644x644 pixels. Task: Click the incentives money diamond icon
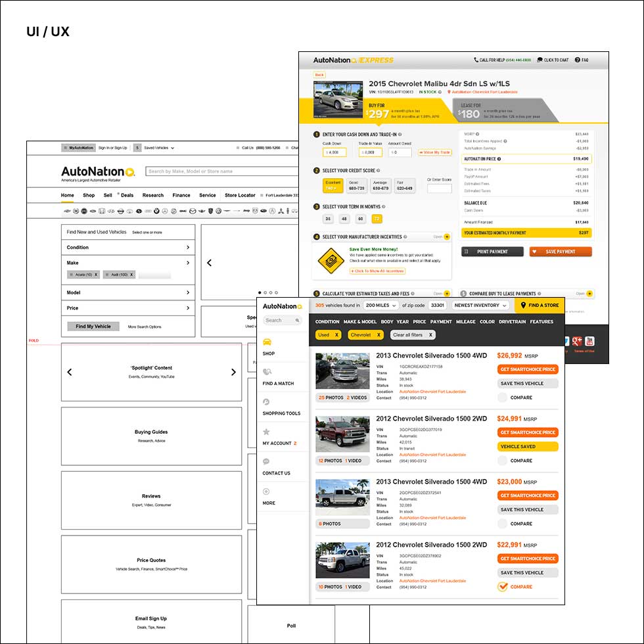[x=331, y=260]
